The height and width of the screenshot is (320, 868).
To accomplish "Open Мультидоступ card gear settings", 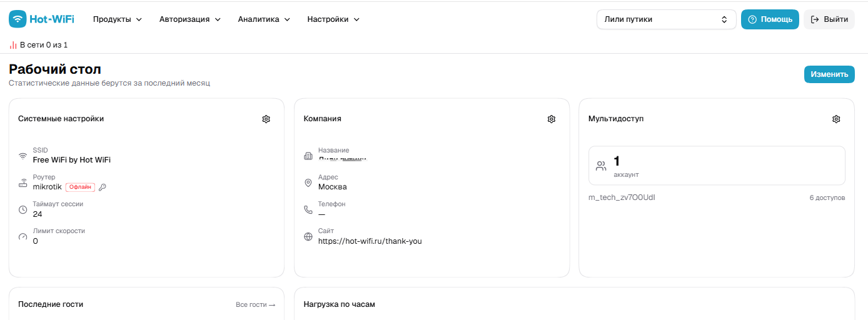I will click(836, 119).
